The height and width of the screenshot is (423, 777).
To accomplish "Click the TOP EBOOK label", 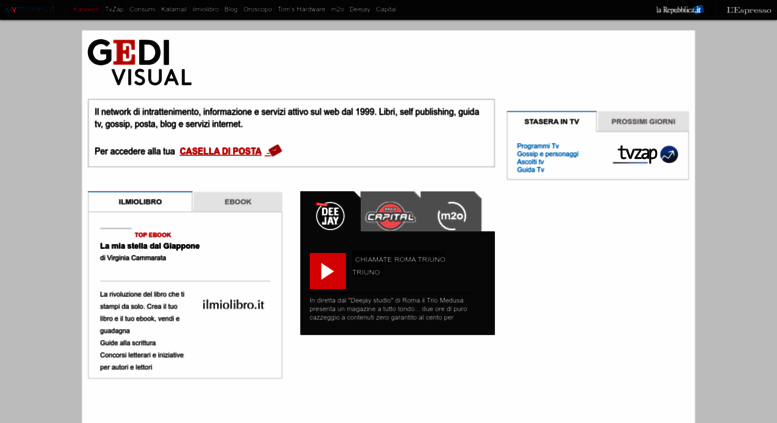I will coord(153,235).
